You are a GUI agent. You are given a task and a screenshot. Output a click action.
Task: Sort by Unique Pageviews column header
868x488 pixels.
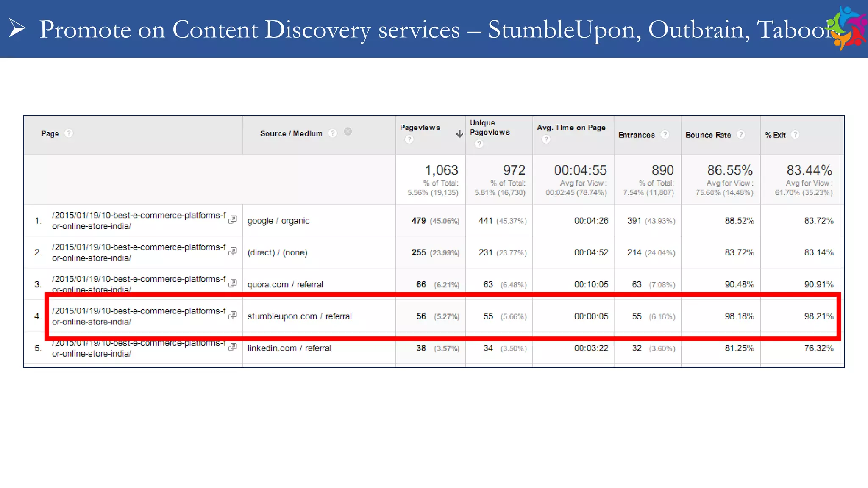point(490,128)
